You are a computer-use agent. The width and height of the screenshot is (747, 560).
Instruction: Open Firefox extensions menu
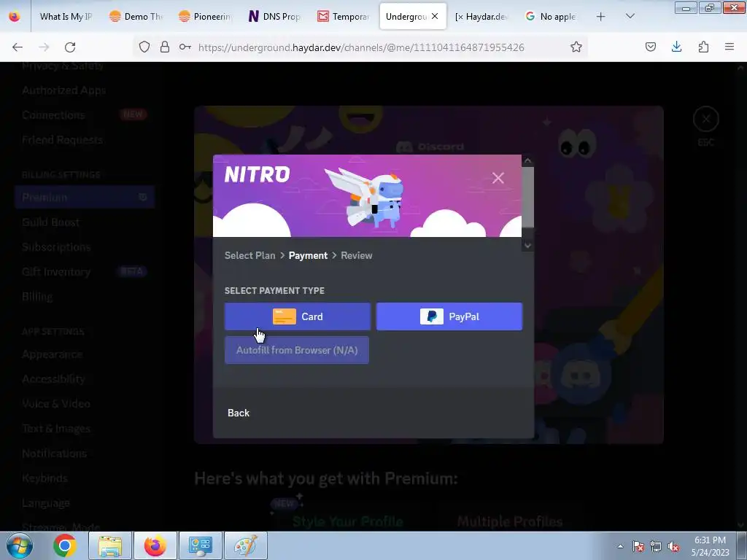click(703, 47)
